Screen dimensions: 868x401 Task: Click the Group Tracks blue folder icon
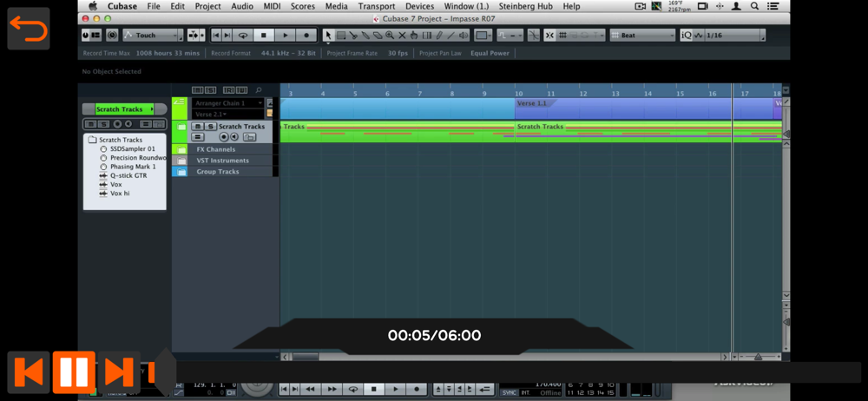click(181, 172)
